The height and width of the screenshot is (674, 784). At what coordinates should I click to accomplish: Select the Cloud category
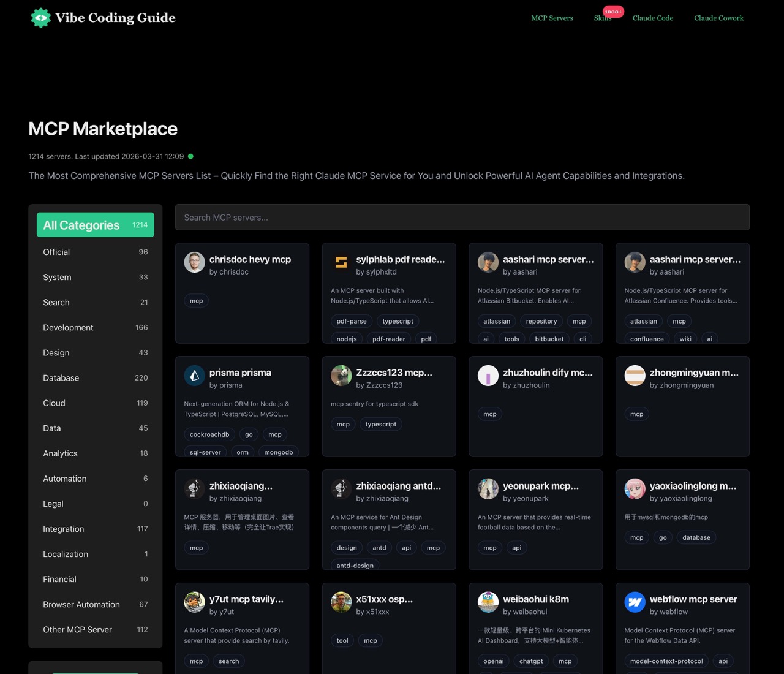point(96,403)
